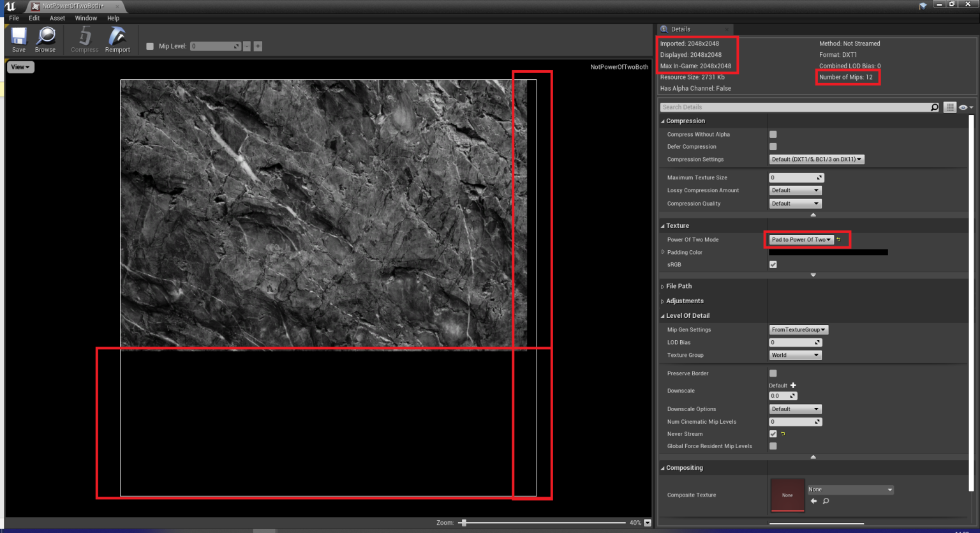The height and width of the screenshot is (533, 980).
Task: Collapse the Level Of Detail section
Action: [662, 315]
